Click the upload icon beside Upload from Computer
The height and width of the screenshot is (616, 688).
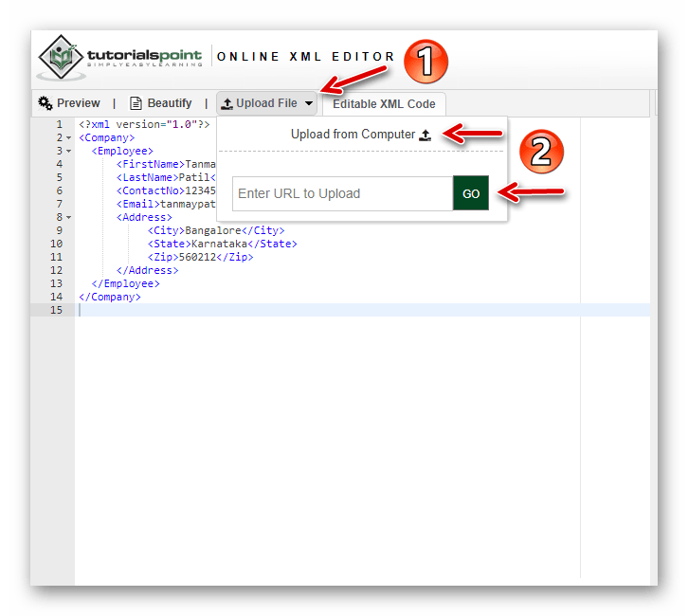[x=425, y=135]
